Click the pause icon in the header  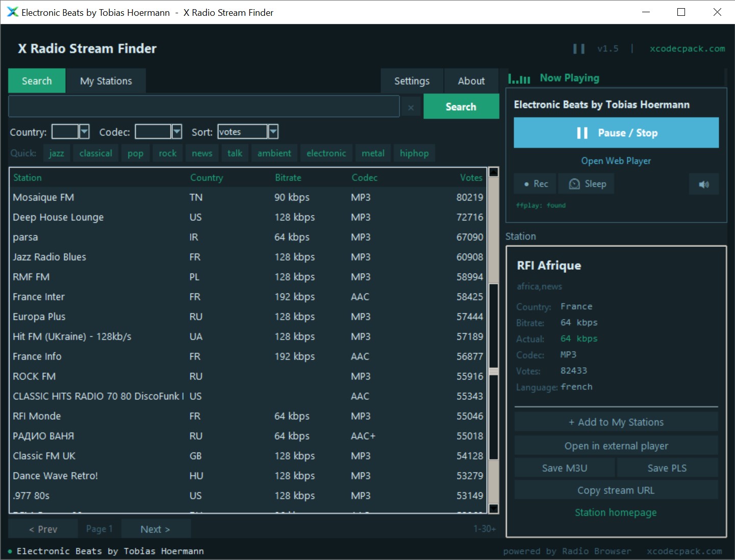click(578, 49)
